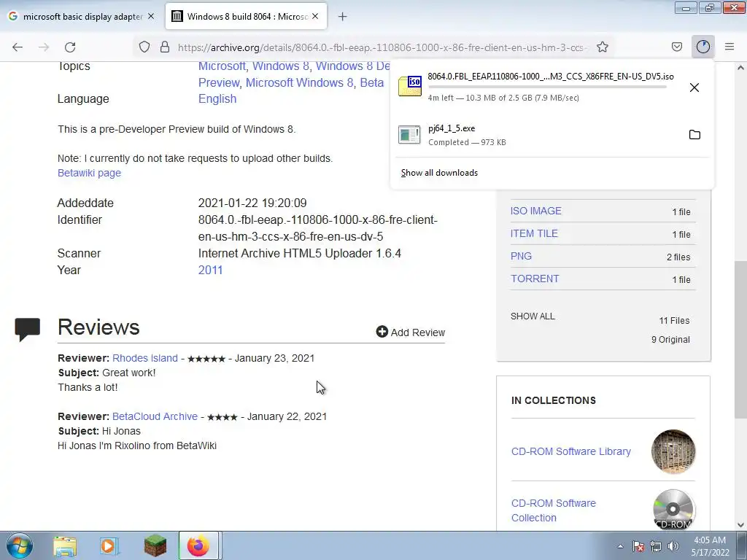Select the Windows 8 build 8064 tab

pos(246,16)
